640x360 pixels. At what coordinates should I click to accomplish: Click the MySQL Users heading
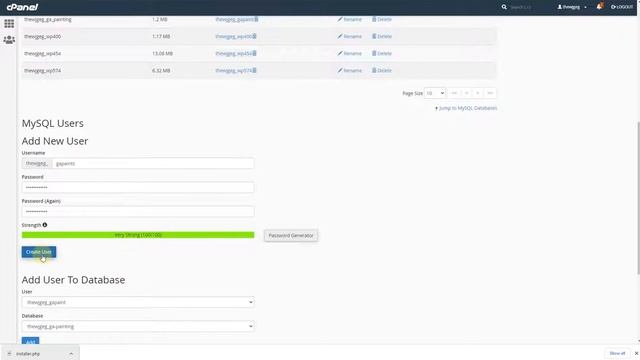[x=53, y=123]
